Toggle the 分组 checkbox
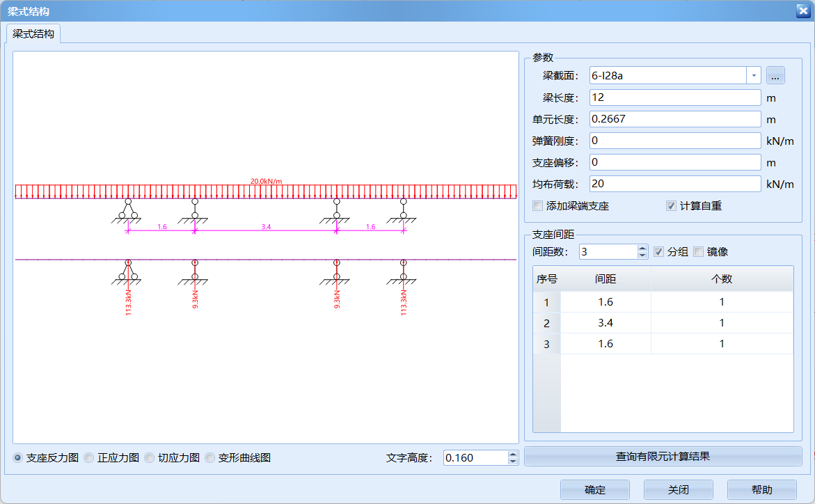 658,252
